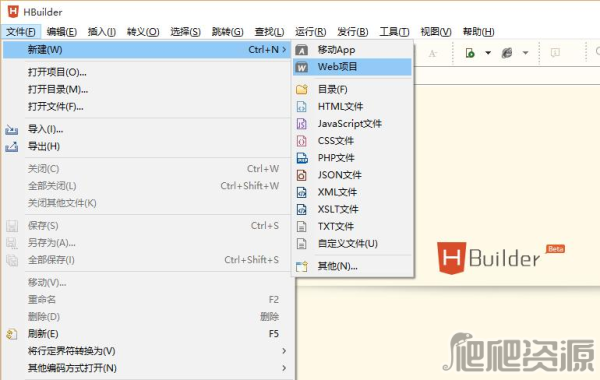This screenshot has width=600, height=380.
Task: Open the 跳转(G) menu
Action: pyautogui.click(x=227, y=32)
